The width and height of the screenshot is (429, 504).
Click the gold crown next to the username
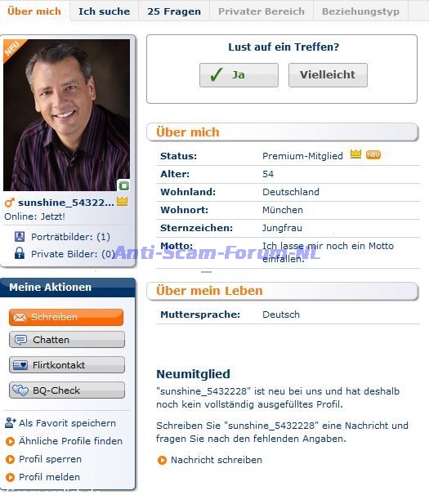(123, 202)
